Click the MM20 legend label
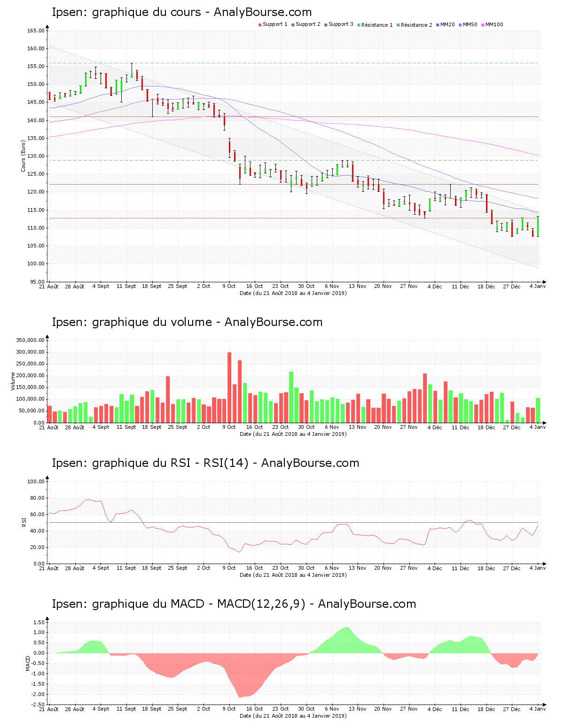Viewport: 564px width, 728px height. click(447, 25)
